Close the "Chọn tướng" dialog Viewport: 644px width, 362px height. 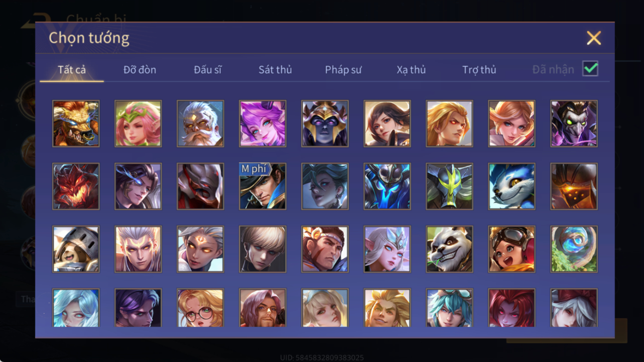[x=594, y=38]
